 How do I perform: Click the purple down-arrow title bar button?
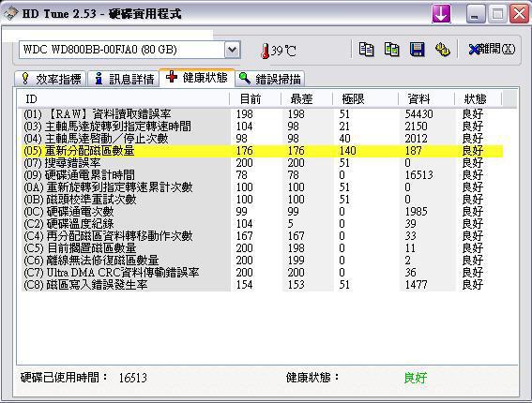[441, 14]
